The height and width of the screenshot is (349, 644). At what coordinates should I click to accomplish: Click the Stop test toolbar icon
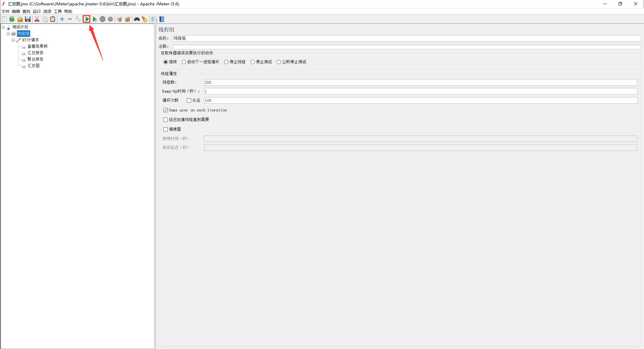pyautogui.click(x=103, y=19)
